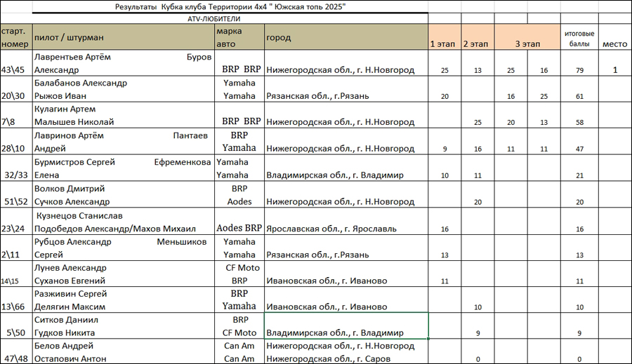Select the "Aodes BRP" vehicle brand cell
Image resolution: width=632 pixels, height=364 pixels.
coord(239,228)
